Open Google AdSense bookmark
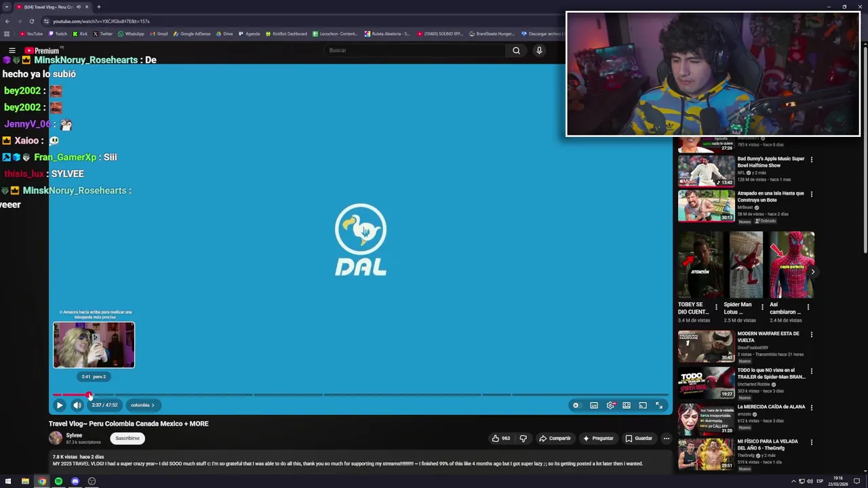The image size is (868, 488). [192, 34]
